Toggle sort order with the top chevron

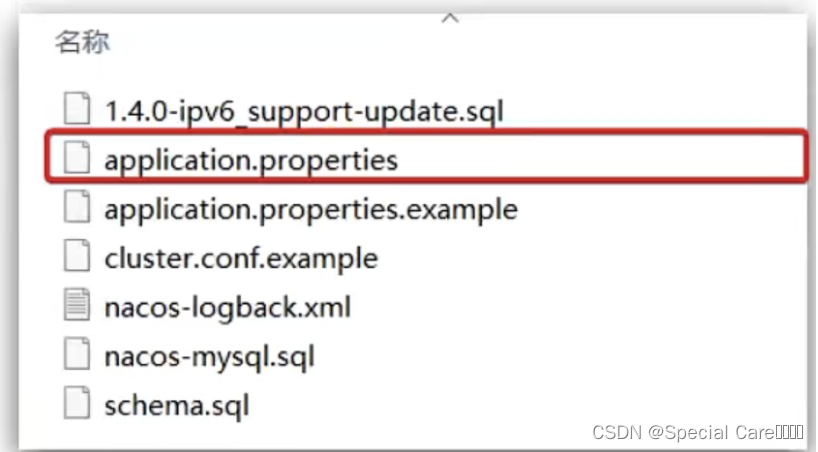(x=450, y=18)
